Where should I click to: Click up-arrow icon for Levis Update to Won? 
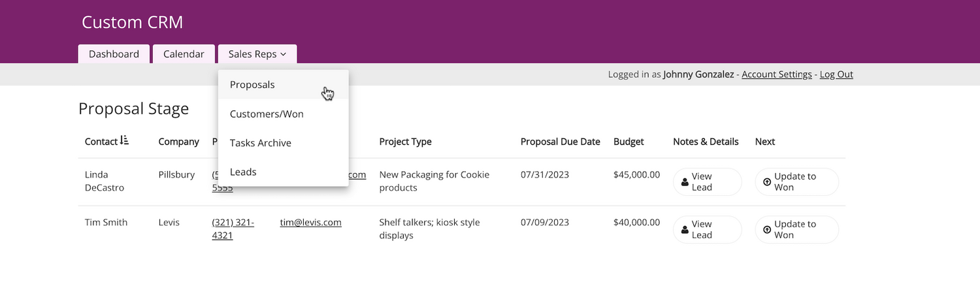(767, 230)
